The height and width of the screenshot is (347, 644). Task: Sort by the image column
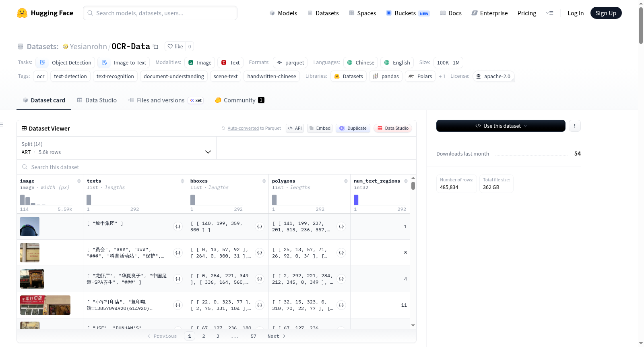79,181
